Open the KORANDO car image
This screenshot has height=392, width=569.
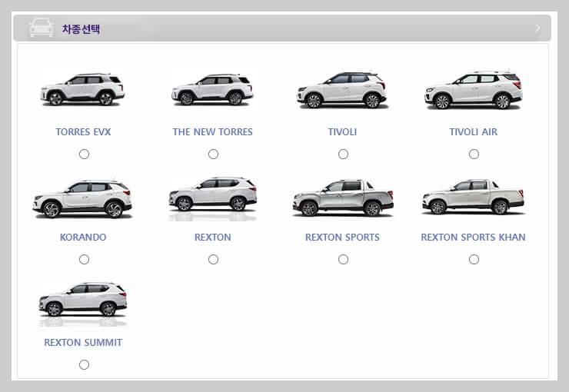click(83, 198)
